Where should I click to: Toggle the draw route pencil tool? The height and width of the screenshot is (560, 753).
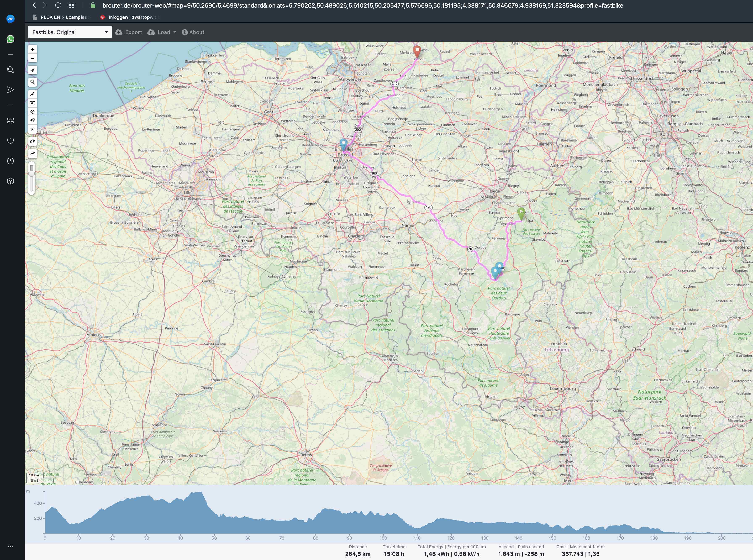pyautogui.click(x=33, y=94)
